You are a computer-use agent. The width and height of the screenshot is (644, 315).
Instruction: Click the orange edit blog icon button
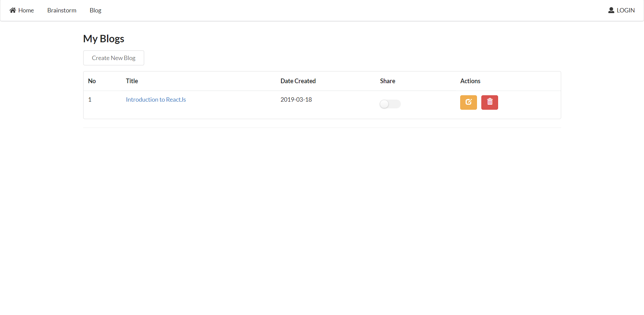(x=468, y=102)
